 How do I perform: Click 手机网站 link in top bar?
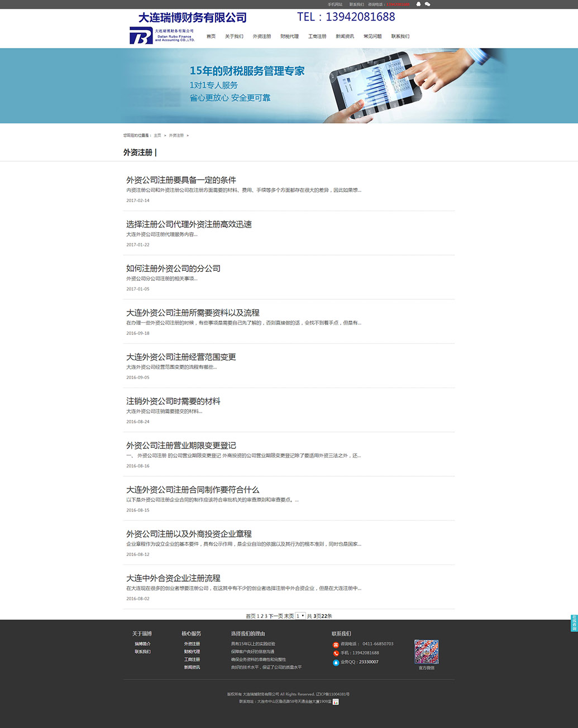click(x=335, y=4)
